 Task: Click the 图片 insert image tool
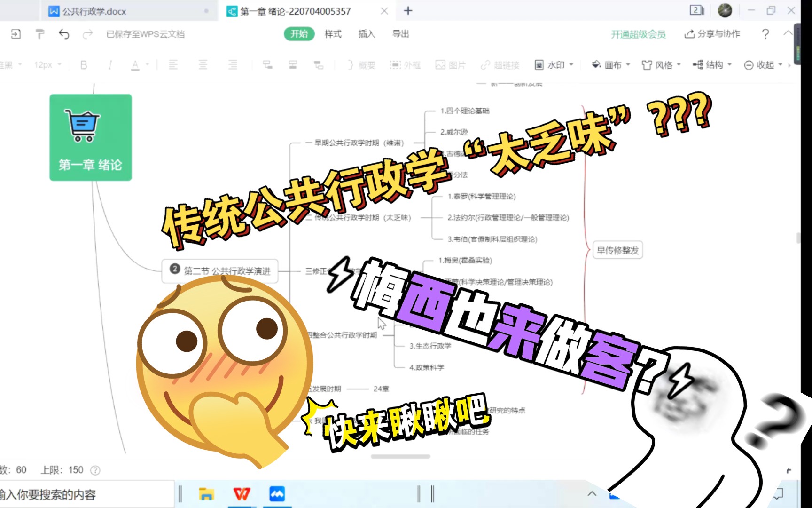pos(450,65)
